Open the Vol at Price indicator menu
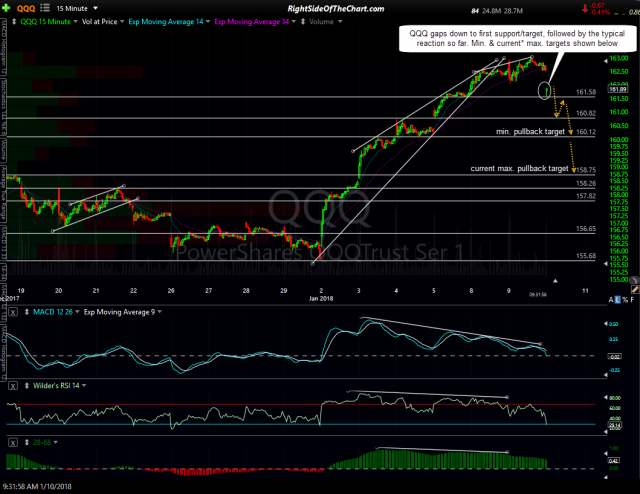Viewport: 640px width, 494px height. 102,22
